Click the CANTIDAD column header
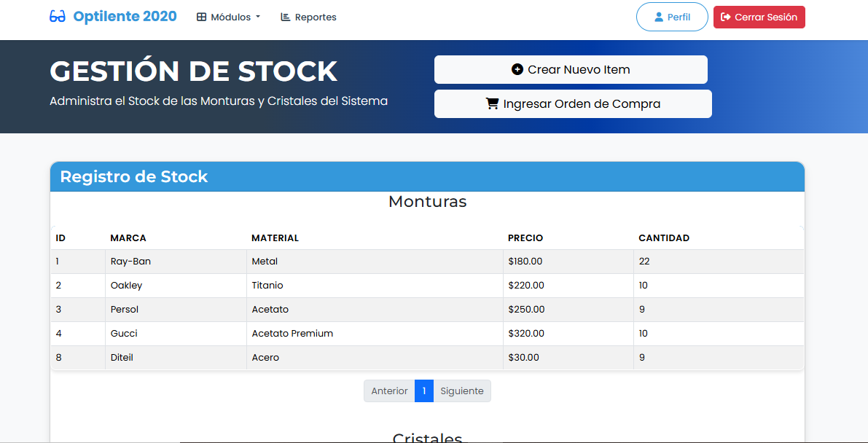Image resolution: width=868 pixels, height=443 pixels. click(719, 238)
